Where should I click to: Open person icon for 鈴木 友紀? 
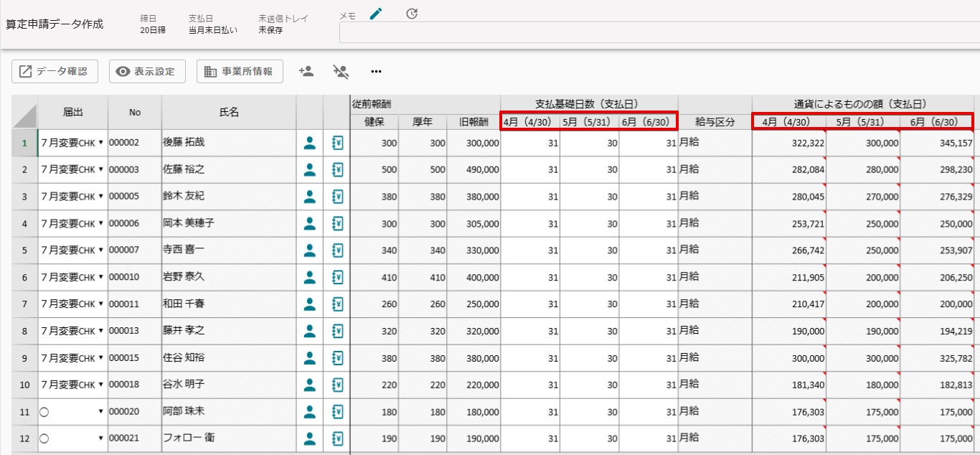310,197
